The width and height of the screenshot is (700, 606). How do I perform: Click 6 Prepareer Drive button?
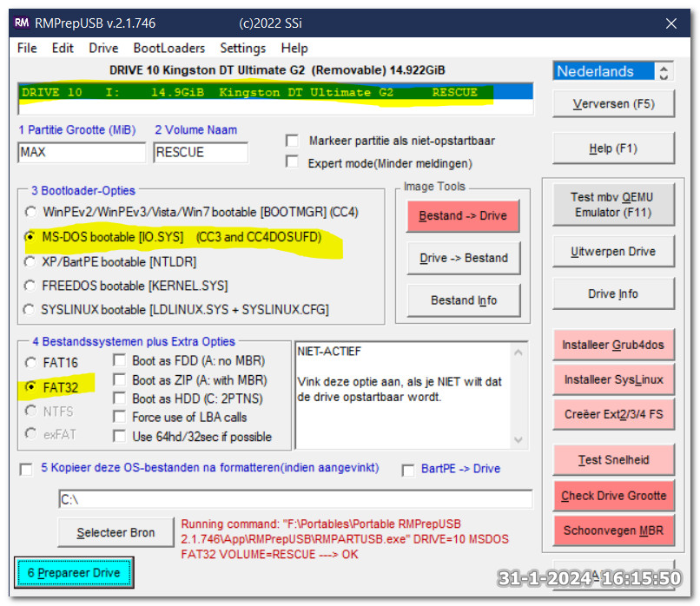[74, 572]
